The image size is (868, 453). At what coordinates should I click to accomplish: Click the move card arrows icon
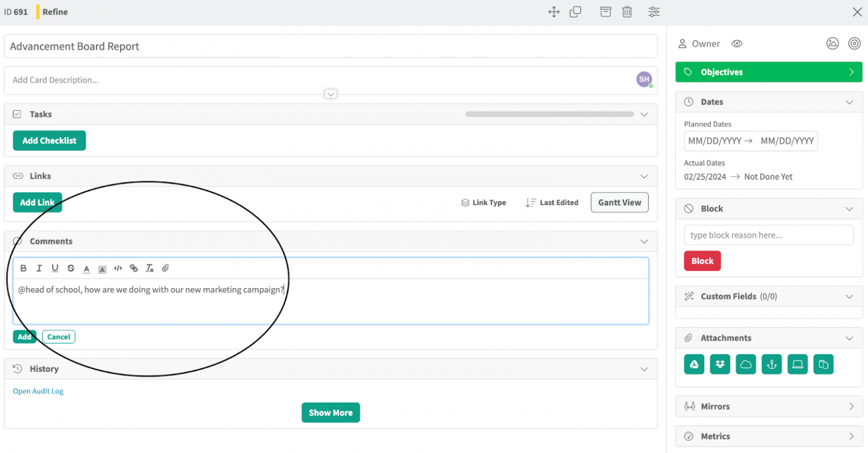pos(554,12)
